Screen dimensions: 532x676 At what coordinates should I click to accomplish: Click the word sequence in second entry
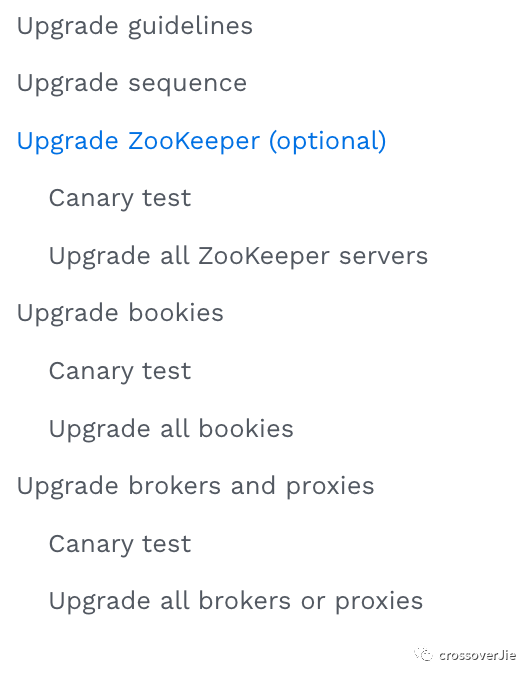click(x=188, y=84)
